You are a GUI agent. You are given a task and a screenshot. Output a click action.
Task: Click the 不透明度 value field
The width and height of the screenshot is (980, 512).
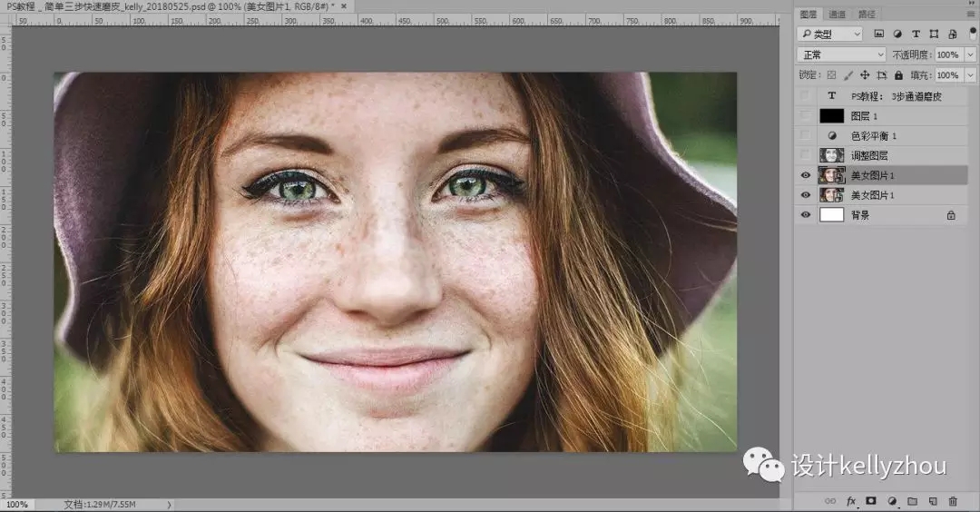tap(949, 55)
